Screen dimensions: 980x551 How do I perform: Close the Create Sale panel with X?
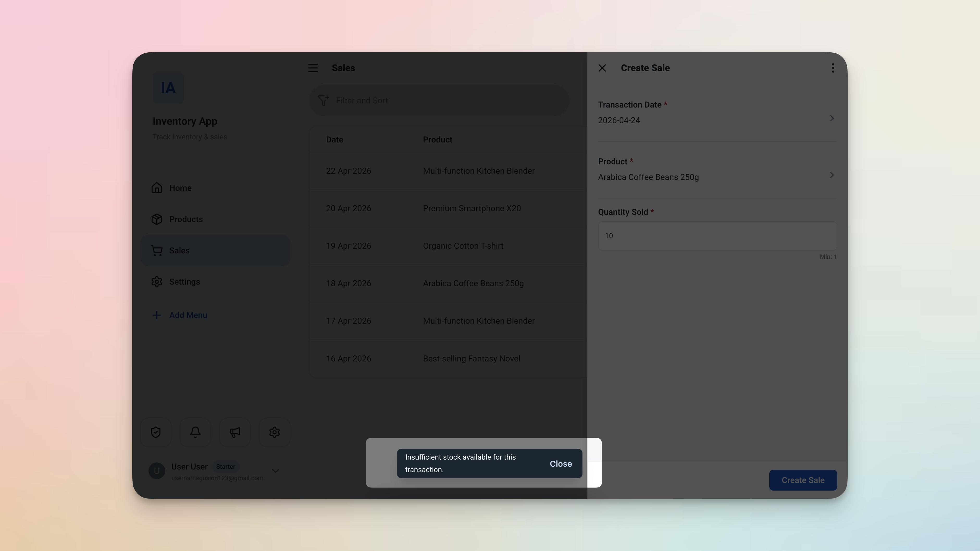coord(602,68)
